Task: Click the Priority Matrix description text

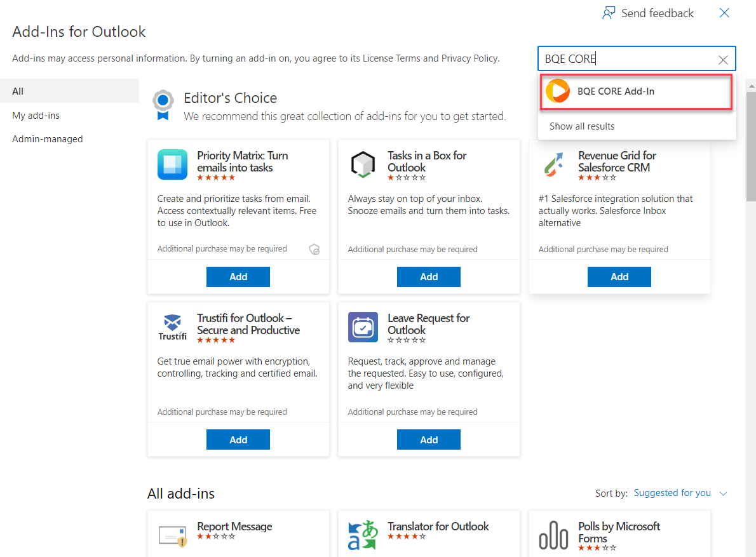Action: [x=237, y=211]
